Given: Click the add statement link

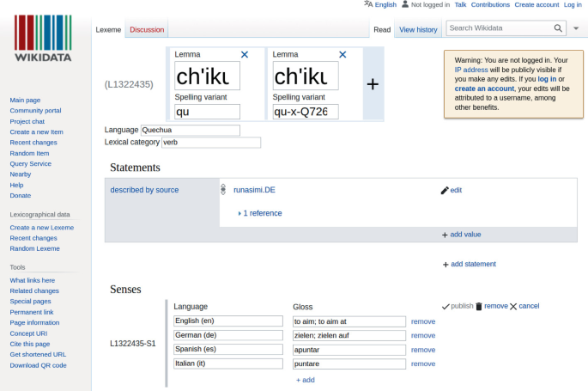Looking at the screenshot, I should (472, 264).
